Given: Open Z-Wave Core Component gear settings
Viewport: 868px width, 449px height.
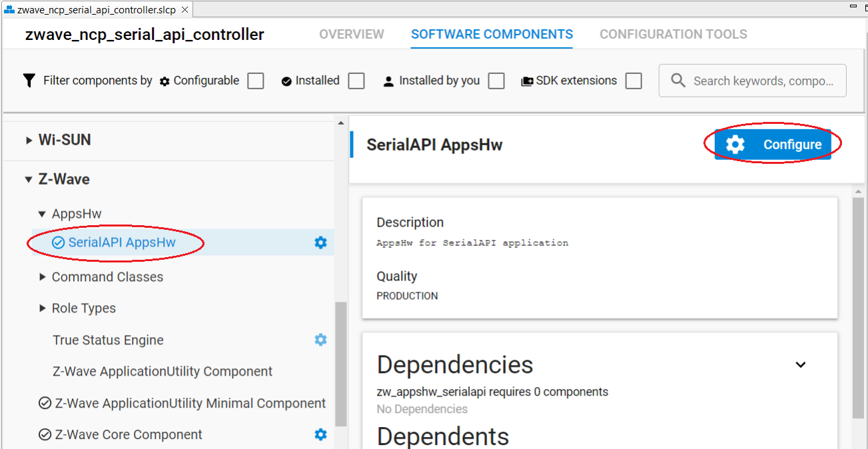Looking at the screenshot, I should [x=320, y=434].
